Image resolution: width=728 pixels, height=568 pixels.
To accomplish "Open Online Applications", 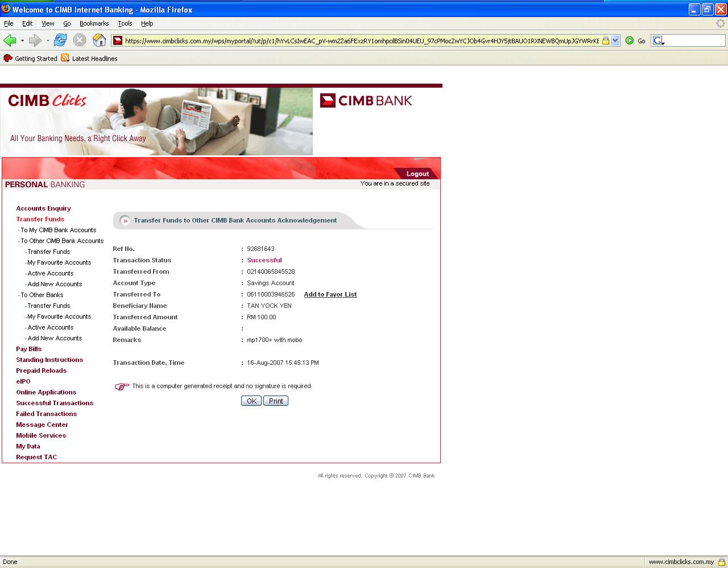I will tap(46, 392).
